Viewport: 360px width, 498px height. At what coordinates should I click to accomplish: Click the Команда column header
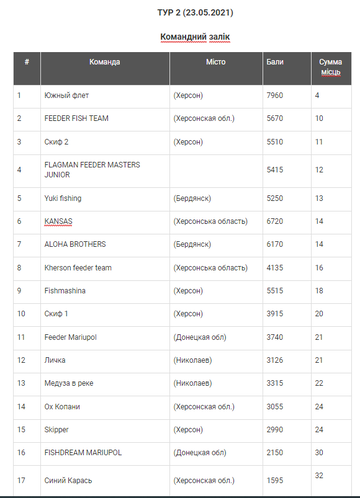tap(105, 68)
